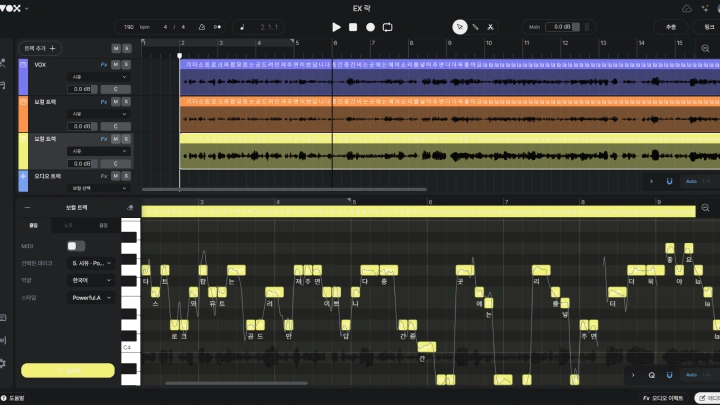Open the Fx 오디오 이펙트 button
Image resolution: width=720 pixels, height=405 pixels.
pos(663,398)
